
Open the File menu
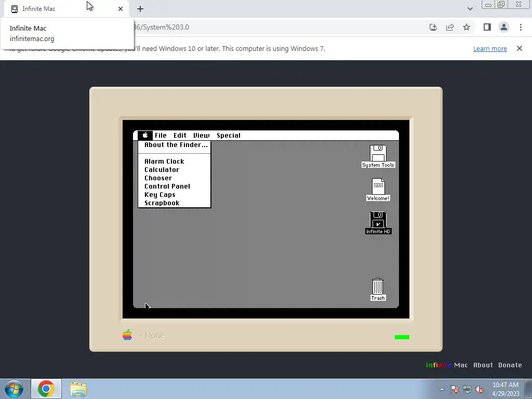[161, 136]
